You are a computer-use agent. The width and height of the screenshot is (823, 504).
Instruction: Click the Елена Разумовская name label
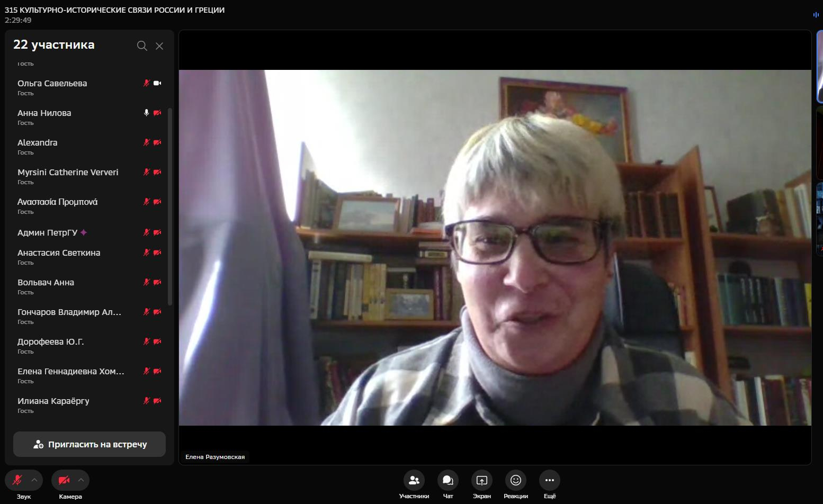point(215,457)
